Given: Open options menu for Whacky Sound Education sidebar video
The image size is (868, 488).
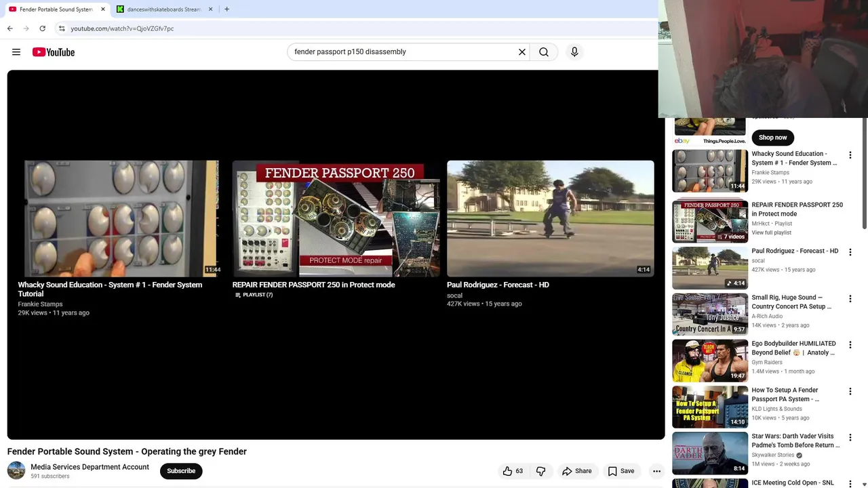Looking at the screenshot, I should tap(850, 155).
